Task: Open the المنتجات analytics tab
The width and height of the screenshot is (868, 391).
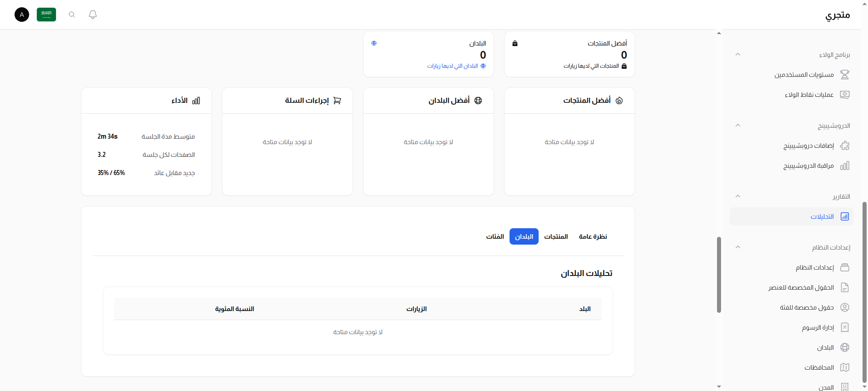Action: tap(556, 236)
